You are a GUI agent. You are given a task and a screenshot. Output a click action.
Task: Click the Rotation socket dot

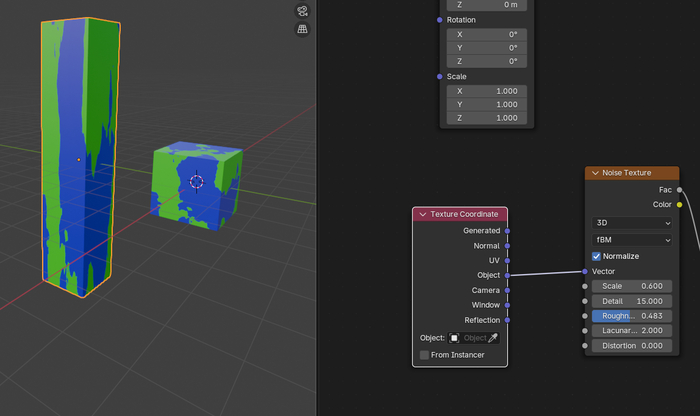coord(439,20)
